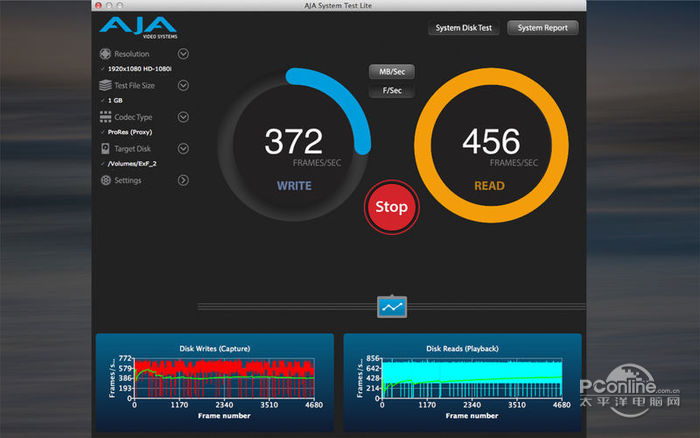
Task: Click the AJA Video Systems logo
Action: click(x=138, y=28)
